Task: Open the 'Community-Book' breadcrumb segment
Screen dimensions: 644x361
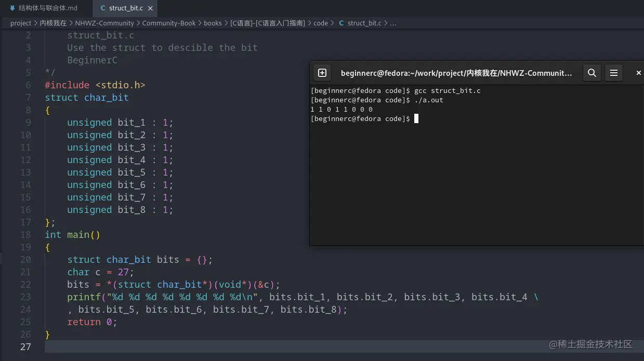Action: point(169,23)
